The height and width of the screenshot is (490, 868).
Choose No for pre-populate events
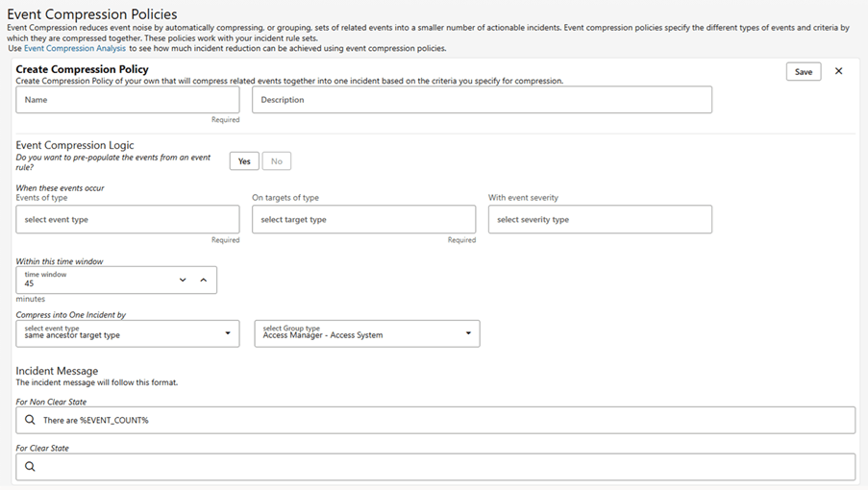point(276,161)
